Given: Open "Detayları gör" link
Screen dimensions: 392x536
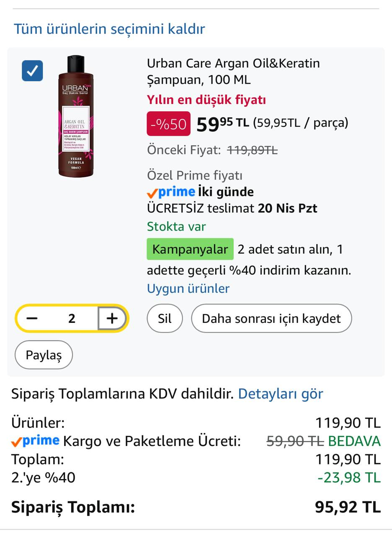Looking at the screenshot, I should pyautogui.click(x=280, y=394).
